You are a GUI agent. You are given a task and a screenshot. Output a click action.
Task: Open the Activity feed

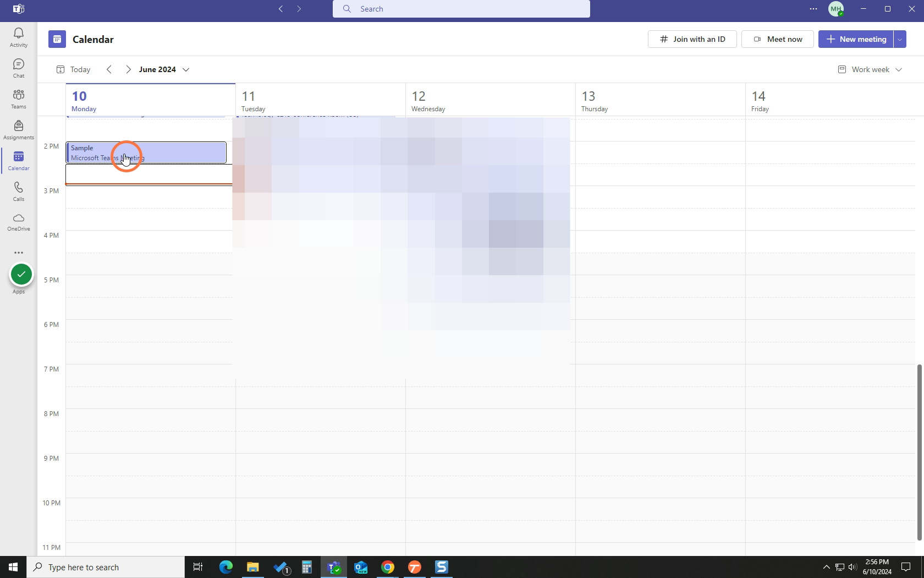coord(18,37)
